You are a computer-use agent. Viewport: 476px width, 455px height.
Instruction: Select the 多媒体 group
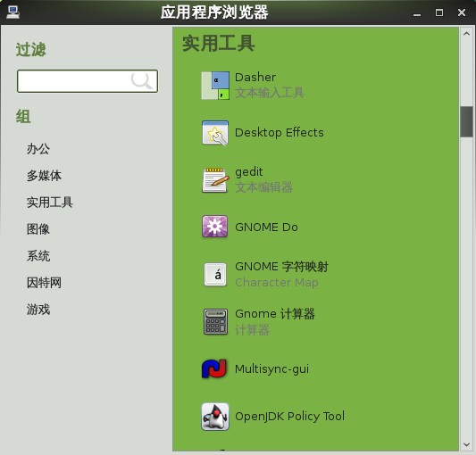click(x=44, y=176)
